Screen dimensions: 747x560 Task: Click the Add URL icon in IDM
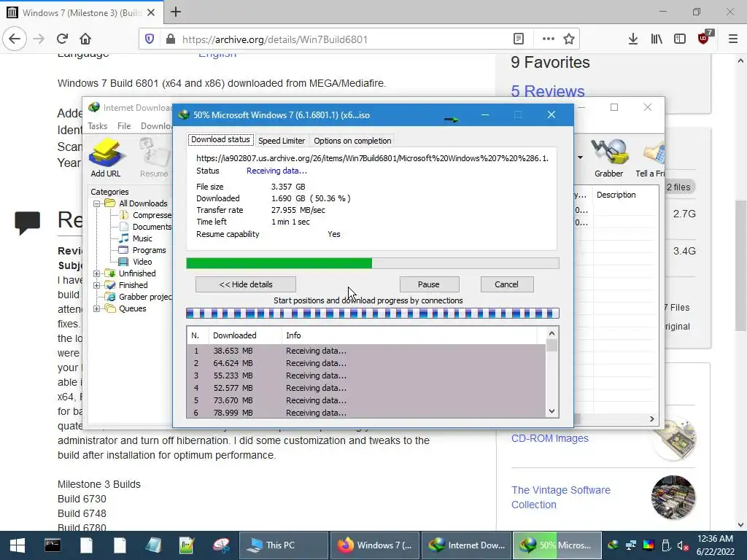105,158
